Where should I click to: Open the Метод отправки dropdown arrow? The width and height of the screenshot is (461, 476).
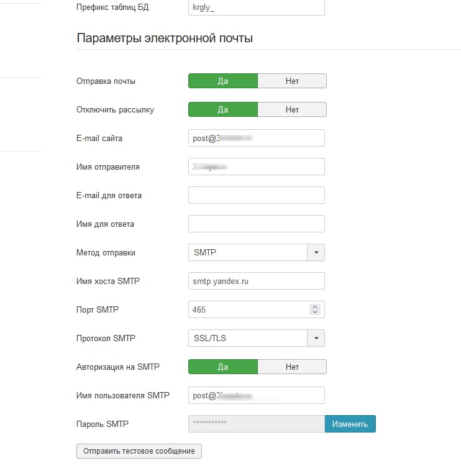point(316,252)
